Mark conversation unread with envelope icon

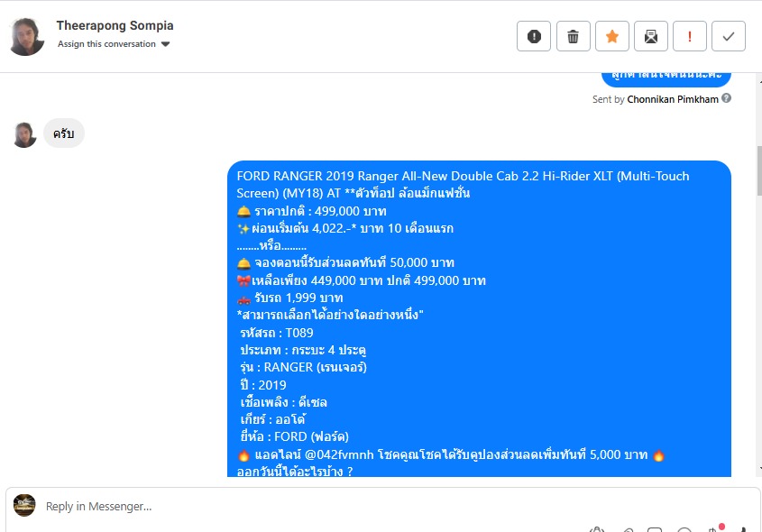pyautogui.click(x=651, y=36)
